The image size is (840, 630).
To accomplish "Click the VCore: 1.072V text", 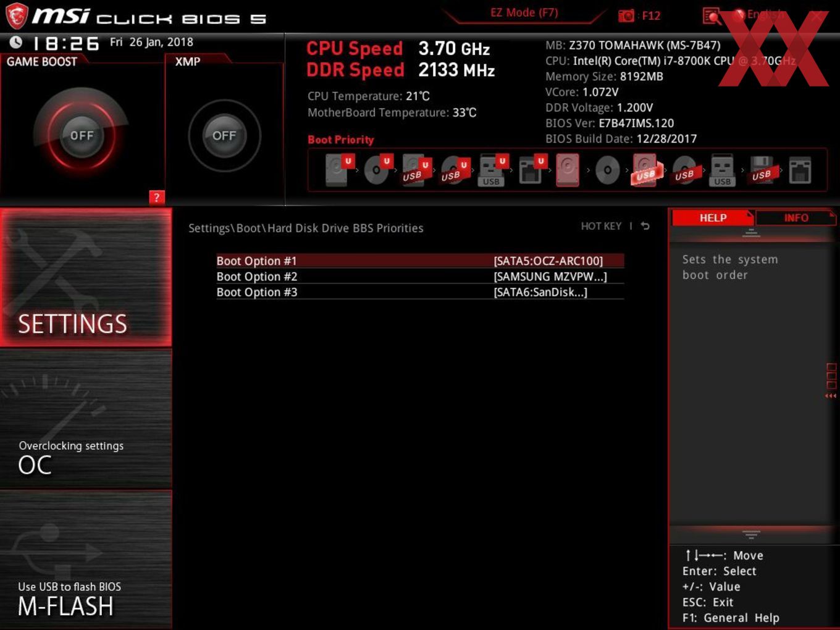I will click(582, 92).
